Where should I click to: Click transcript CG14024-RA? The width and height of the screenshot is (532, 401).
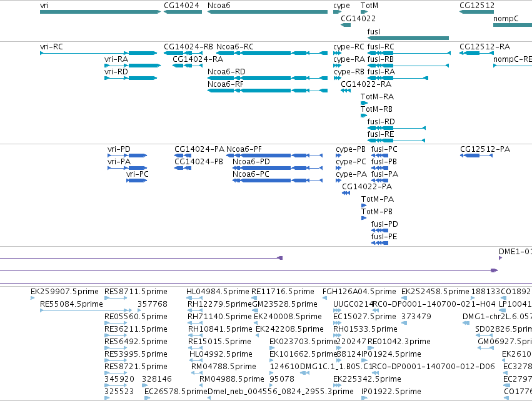[188, 66]
